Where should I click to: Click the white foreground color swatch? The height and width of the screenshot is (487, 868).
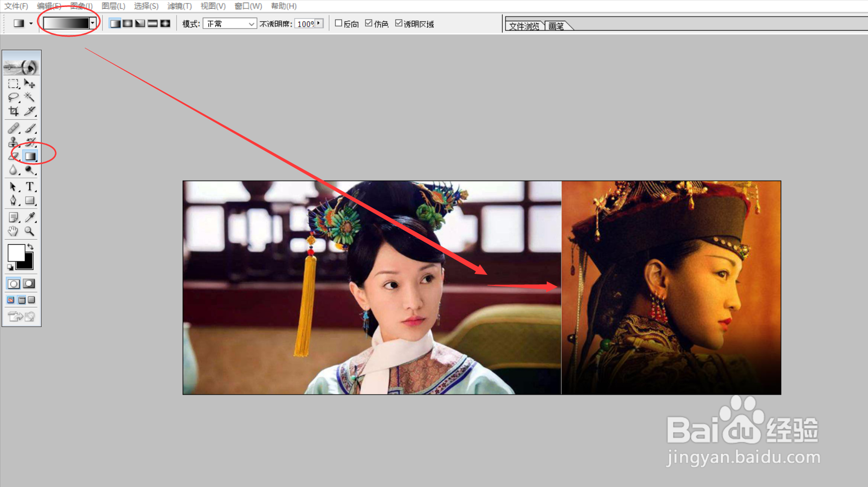pyautogui.click(x=15, y=252)
